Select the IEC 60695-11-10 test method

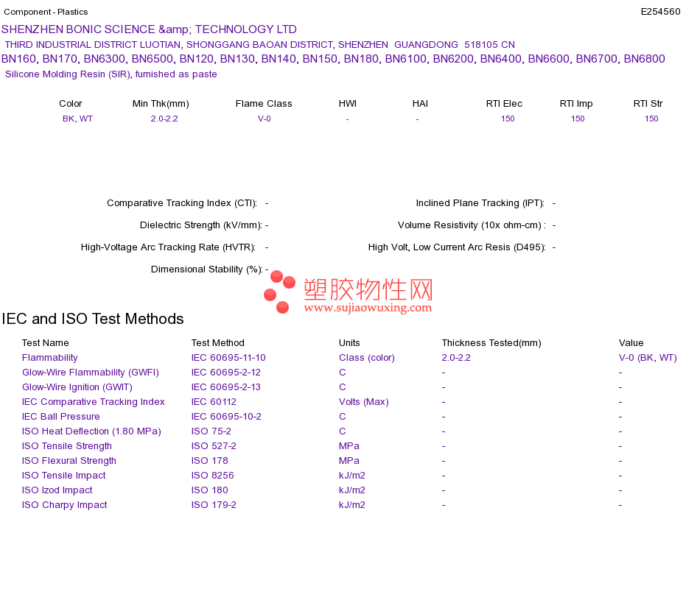pyautogui.click(x=228, y=357)
